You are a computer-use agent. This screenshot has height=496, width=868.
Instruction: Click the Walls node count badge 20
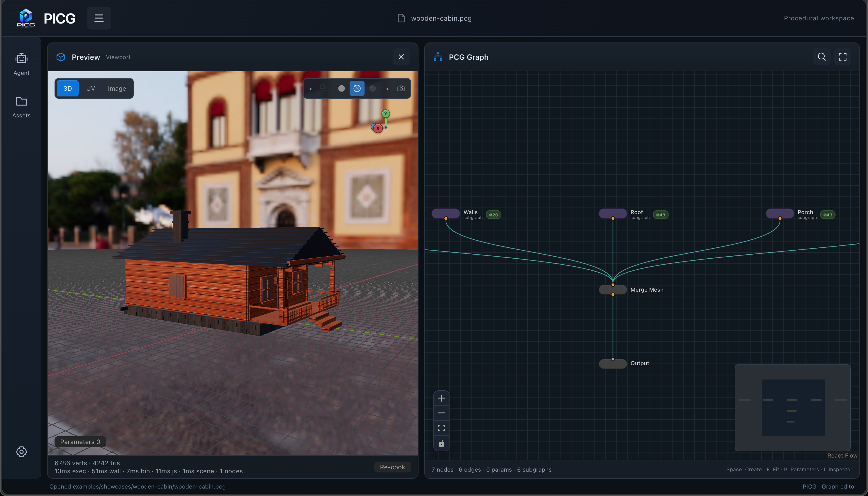(x=493, y=215)
